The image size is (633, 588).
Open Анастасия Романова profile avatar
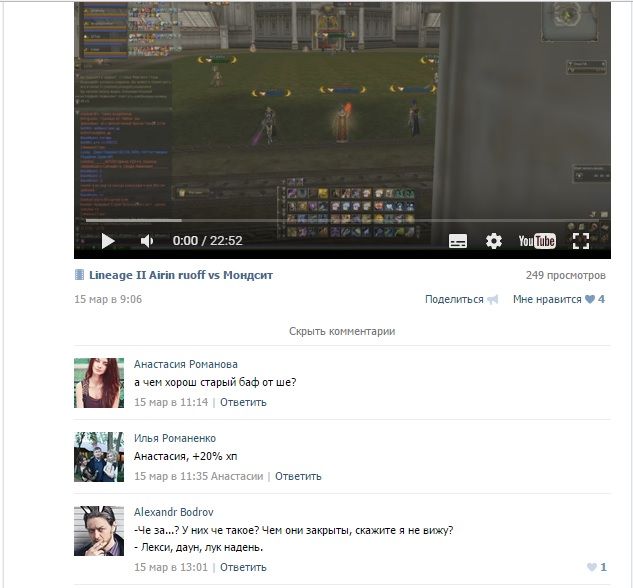pyautogui.click(x=99, y=383)
